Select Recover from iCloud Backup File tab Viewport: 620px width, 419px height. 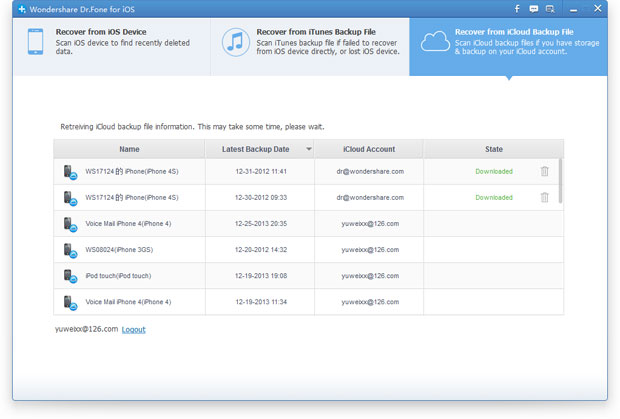(508, 47)
